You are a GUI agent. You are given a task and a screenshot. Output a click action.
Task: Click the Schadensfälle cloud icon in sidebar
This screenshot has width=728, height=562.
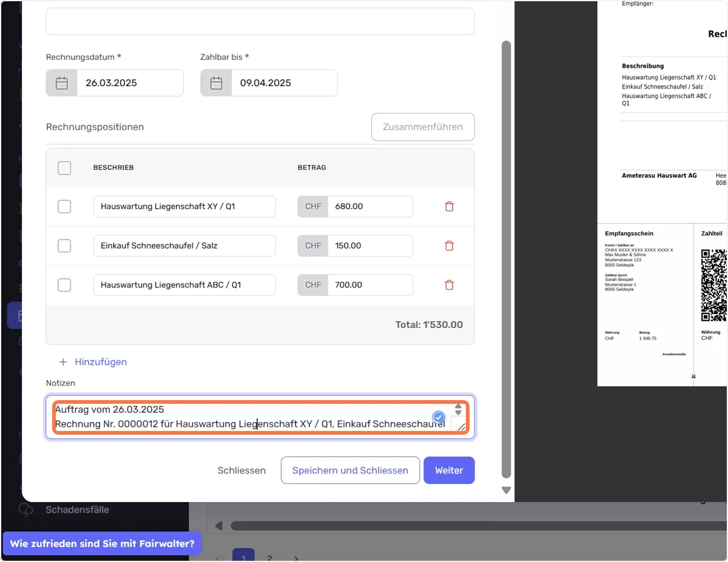click(x=26, y=510)
